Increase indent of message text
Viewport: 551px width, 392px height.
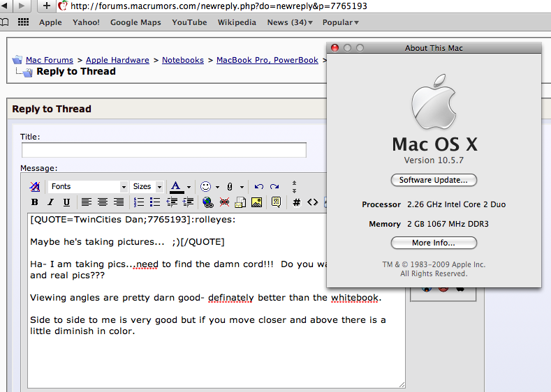pyautogui.click(x=189, y=202)
